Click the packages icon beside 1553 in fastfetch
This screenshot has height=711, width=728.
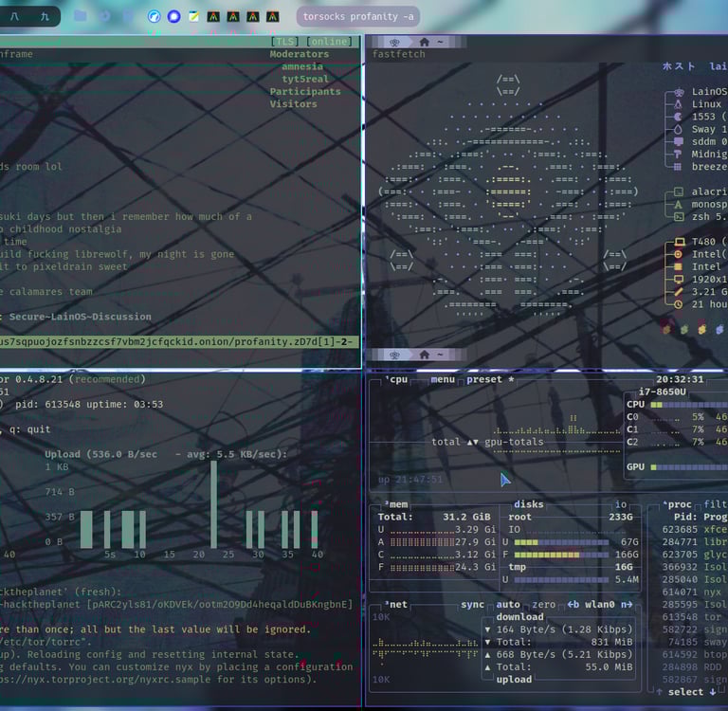click(x=679, y=117)
